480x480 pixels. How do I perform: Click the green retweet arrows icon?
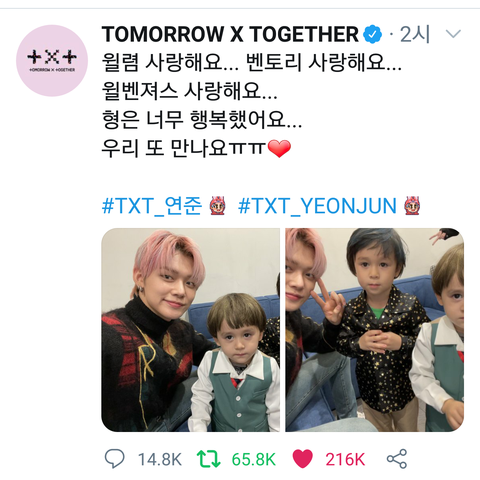coord(208,459)
